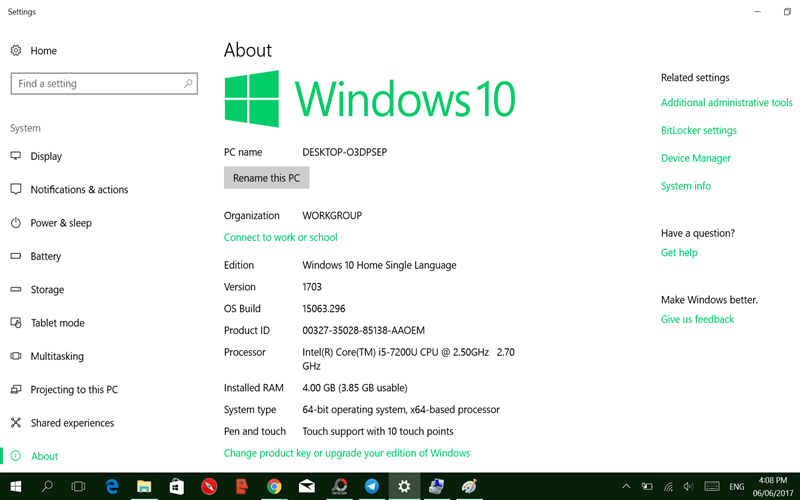
Task: Open the touch keyboard tray icon
Action: point(712,486)
